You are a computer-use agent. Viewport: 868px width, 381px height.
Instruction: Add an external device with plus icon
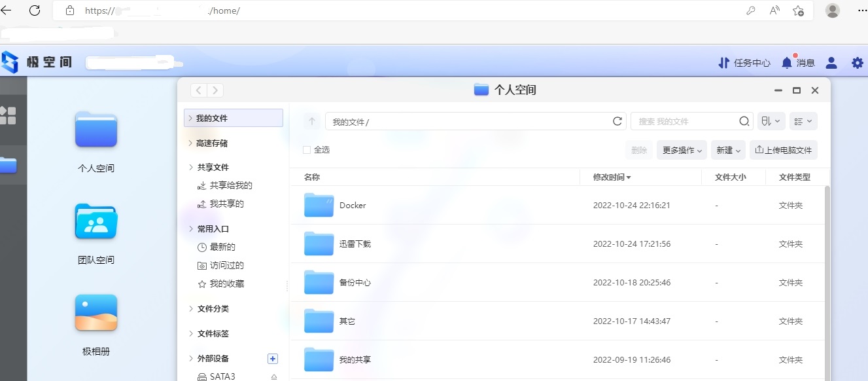[x=273, y=358]
